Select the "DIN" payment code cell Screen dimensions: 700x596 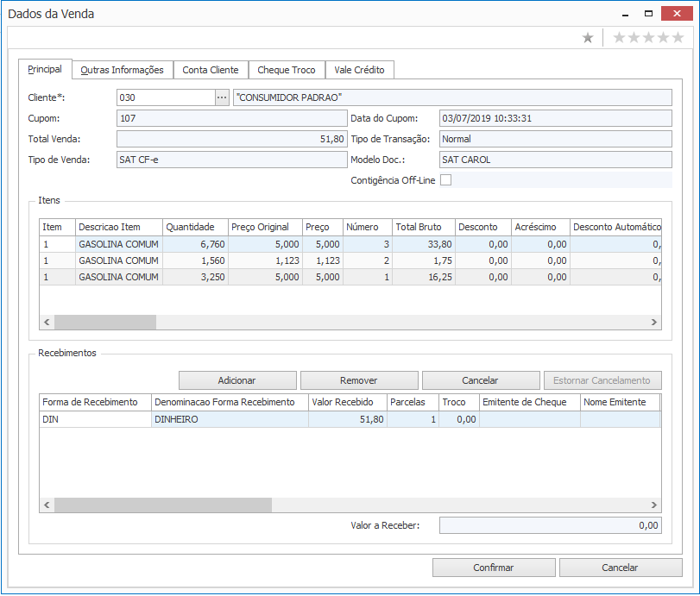pyautogui.click(x=96, y=419)
